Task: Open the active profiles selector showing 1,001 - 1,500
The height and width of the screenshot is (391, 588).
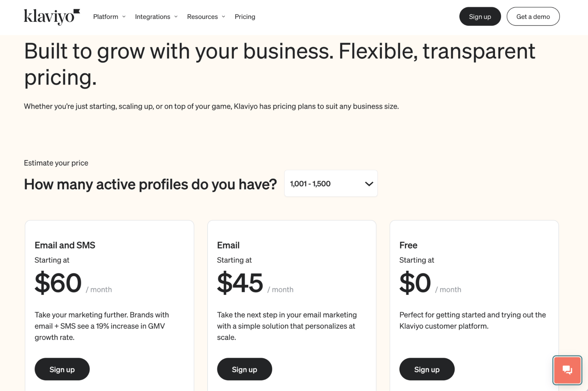Action: pyautogui.click(x=331, y=183)
